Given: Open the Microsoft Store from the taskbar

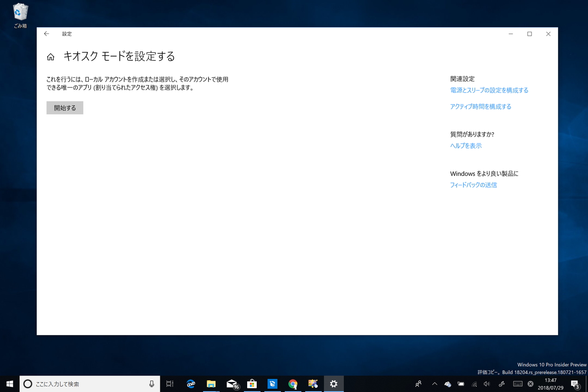Looking at the screenshot, I should tap(252, 384).
